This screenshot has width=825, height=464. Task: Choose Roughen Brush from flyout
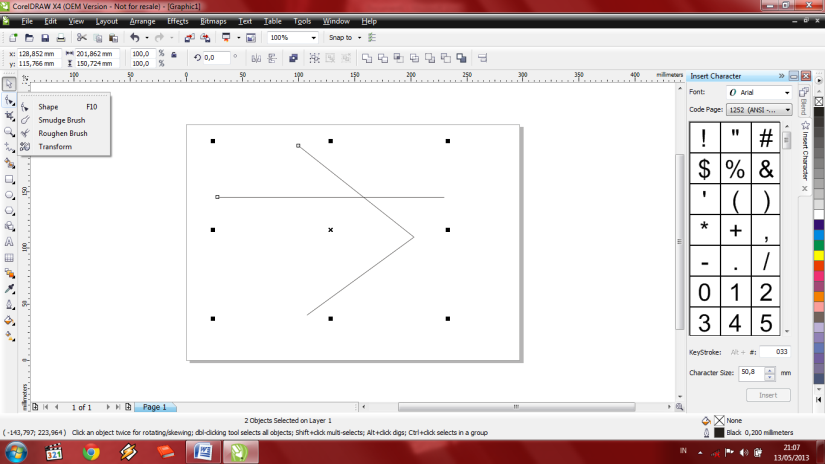(64, 133)
